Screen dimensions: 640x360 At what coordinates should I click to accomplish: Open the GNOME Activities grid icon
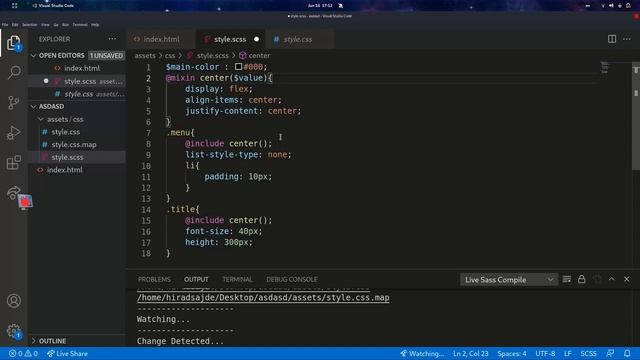coord(15,6)
